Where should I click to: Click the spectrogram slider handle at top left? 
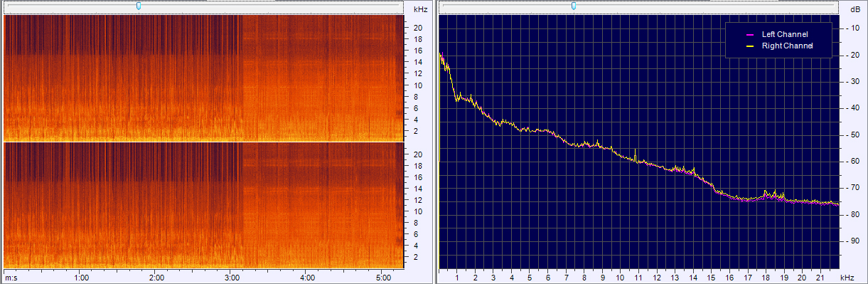click(x=139, y=6)
